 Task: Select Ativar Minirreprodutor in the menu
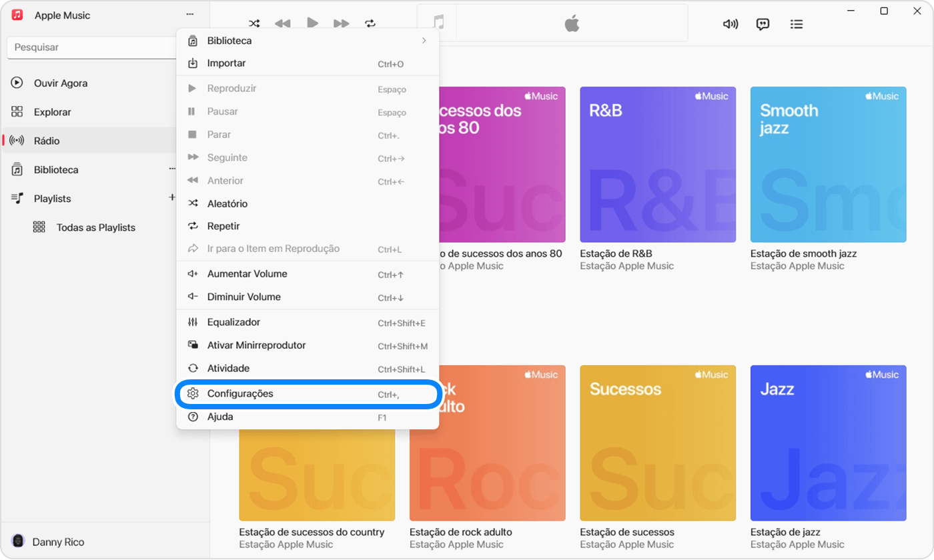(x=308, y=345)
